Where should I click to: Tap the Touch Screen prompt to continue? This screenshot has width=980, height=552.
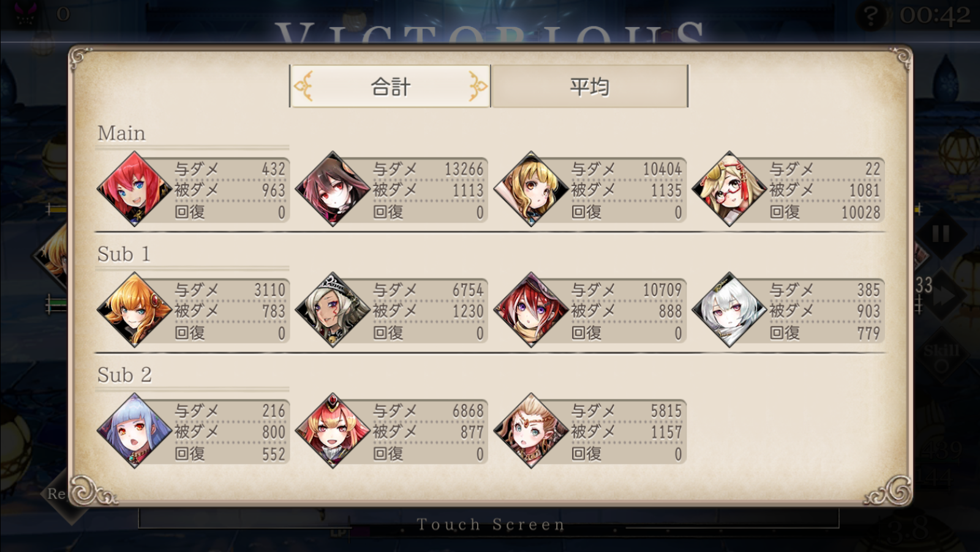point(490,524)
